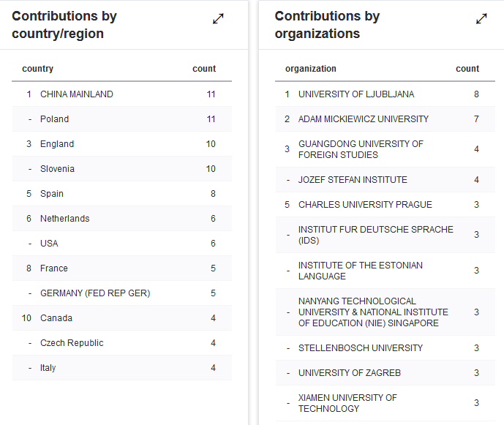Click CHARLES UNIVERSITY PRAGUE entry
Screen dimensions: 504x425
click(x=365, y=205)
